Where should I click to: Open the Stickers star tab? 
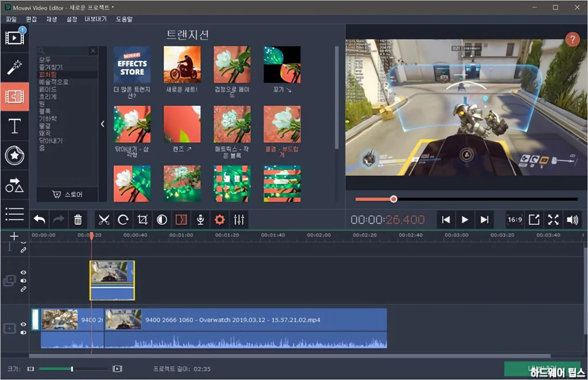point(14,155)
